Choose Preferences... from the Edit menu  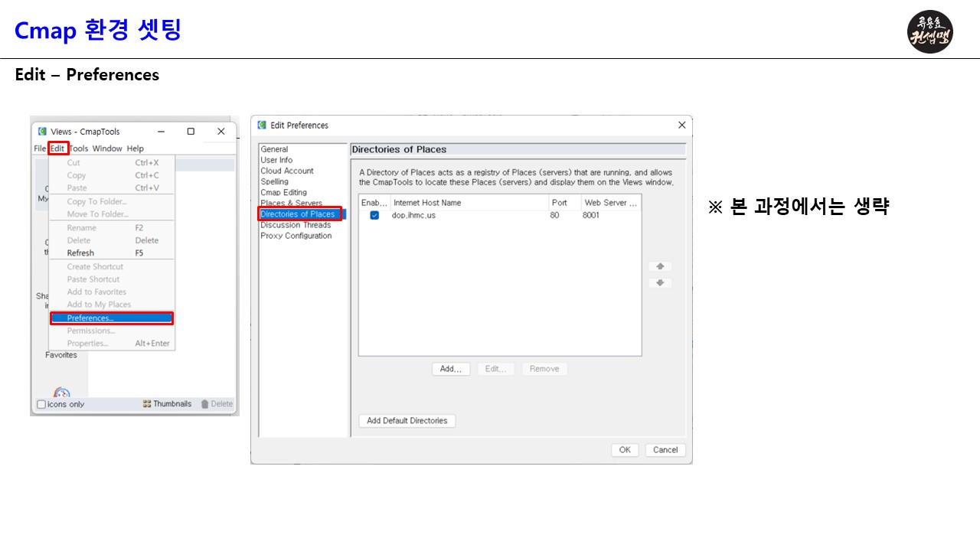(112, 318)
